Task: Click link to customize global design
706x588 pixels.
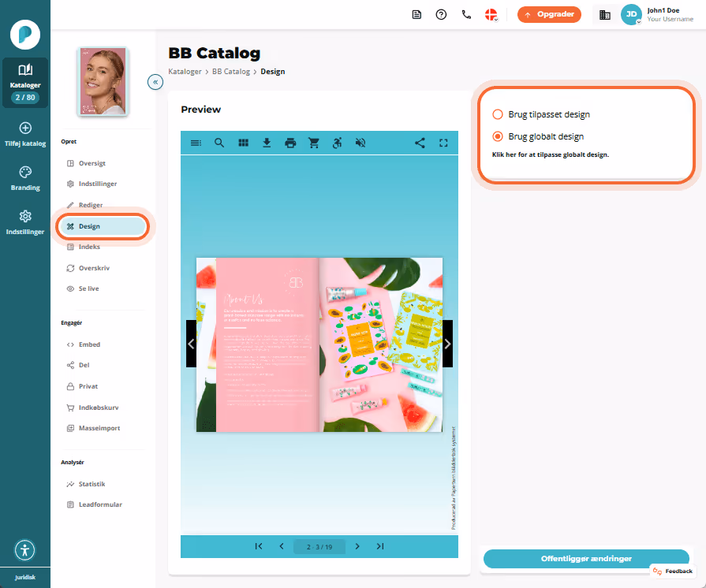Action: pyautogui.click(x=551, y=154)
